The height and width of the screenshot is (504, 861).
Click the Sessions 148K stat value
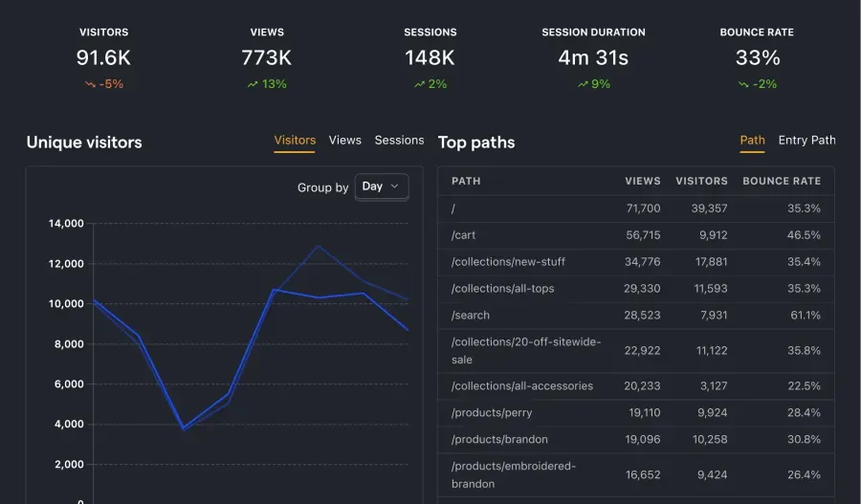click(x=430, y=57)
